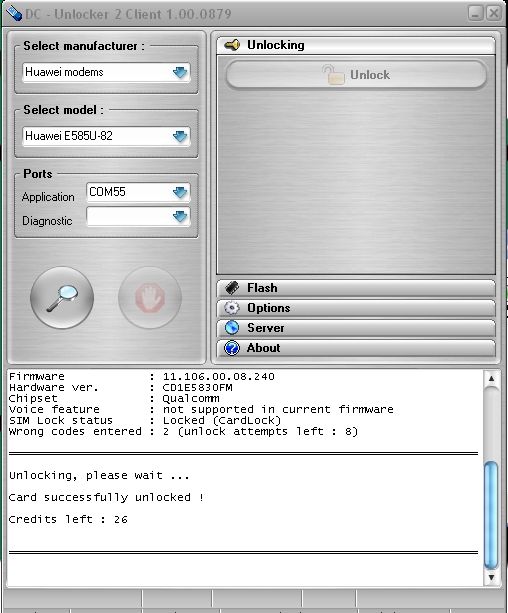The image size is (508, 613).
Task: Click the 'Wrong codes entered' log line
Action: (183, 432)
